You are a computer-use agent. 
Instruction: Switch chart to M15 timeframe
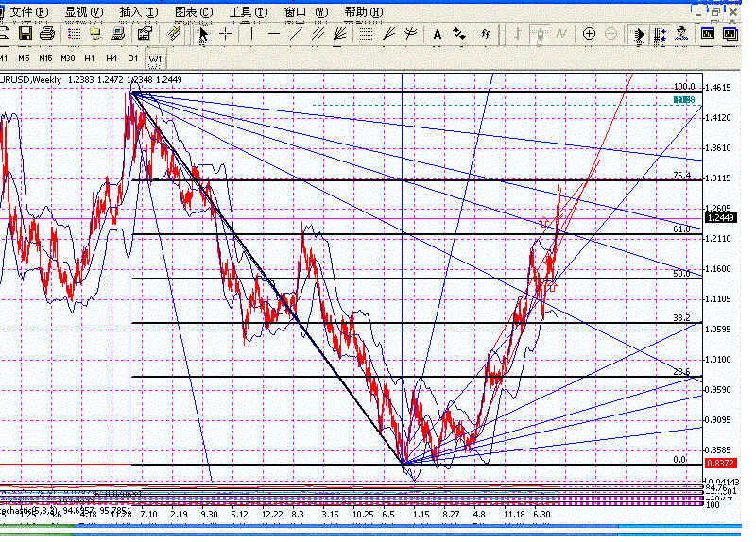coord(45,58)
